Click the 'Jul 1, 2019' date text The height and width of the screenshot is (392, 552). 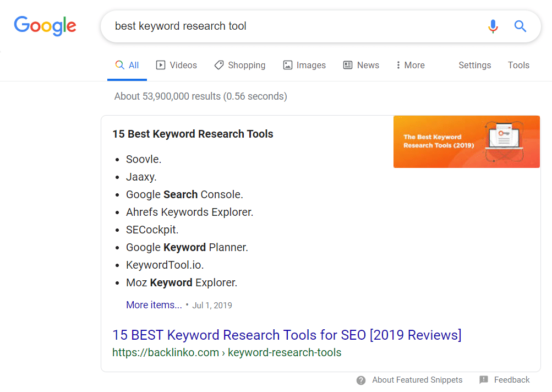pyautogui.click(x=212, y=306)
